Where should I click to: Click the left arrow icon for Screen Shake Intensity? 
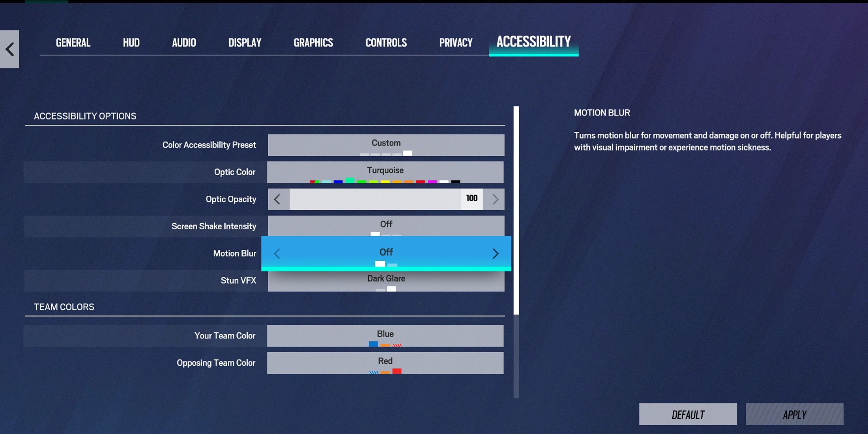pos(277,226)
